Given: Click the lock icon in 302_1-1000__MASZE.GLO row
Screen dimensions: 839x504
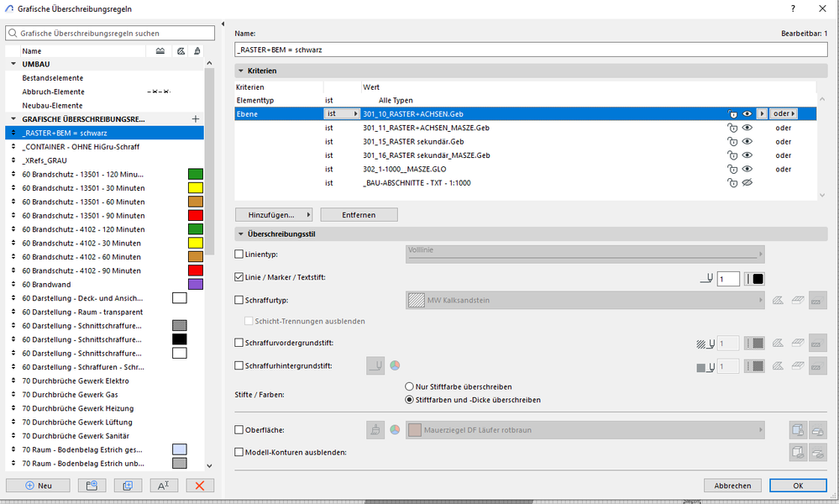Looking at the screenshot, I should click(x=732, y=169).
